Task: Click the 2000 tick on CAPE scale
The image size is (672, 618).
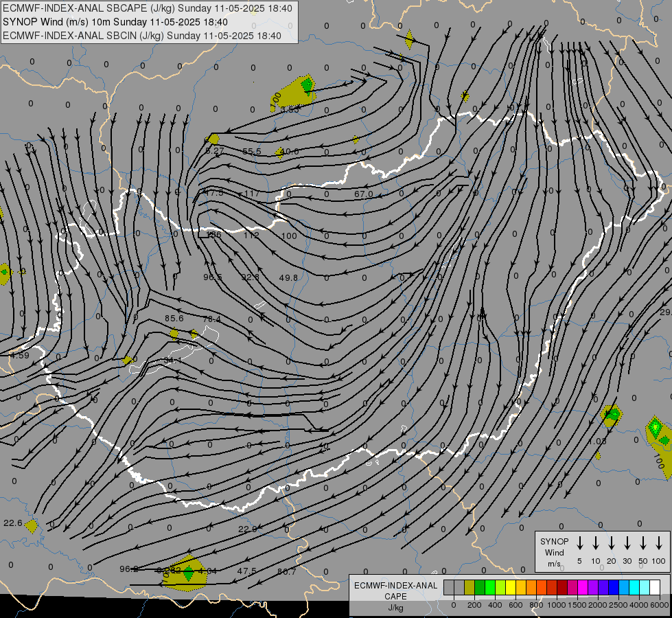Action: click(x=597, y=605)
